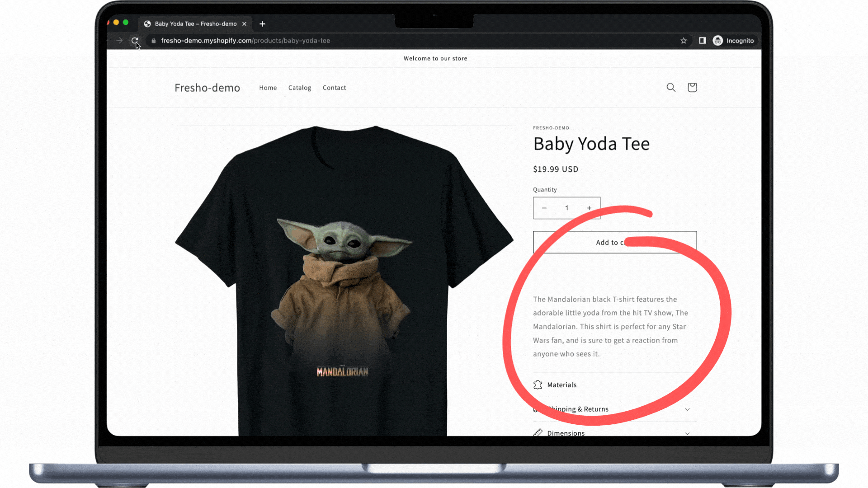Decrease quantity with the minus button

(544, 208)
